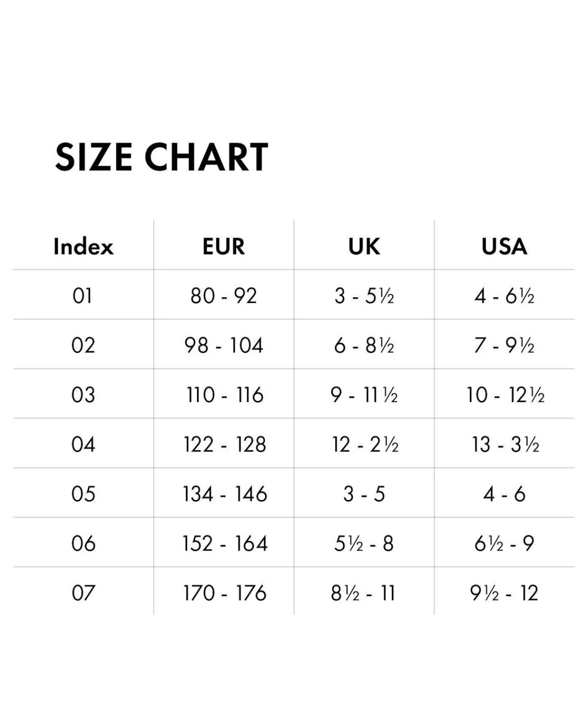Select index 01 row label
This screenshot has height=706, width=588.
[x=83, y=296]
